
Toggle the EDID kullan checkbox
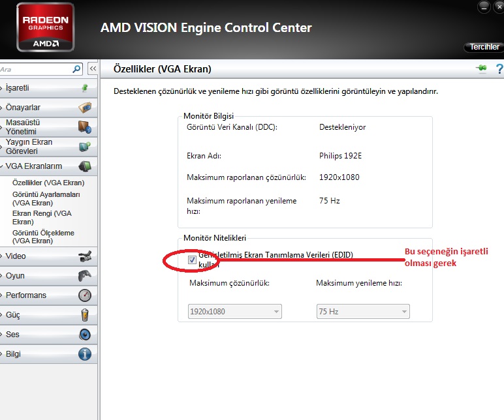tap(192, 260)
